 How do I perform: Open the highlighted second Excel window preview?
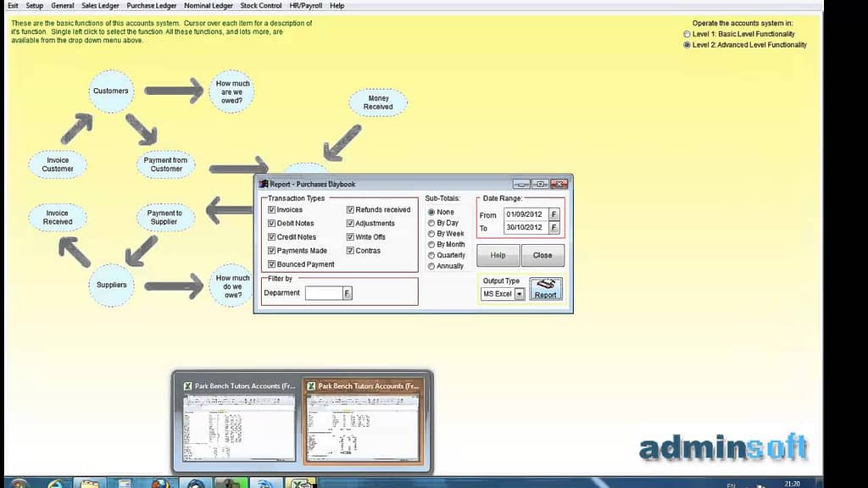point(364,421)
